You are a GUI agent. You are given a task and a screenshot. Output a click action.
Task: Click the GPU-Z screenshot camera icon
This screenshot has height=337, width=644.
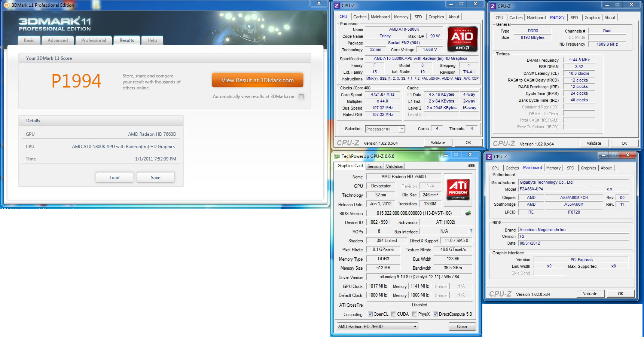[x=471, y=165]
